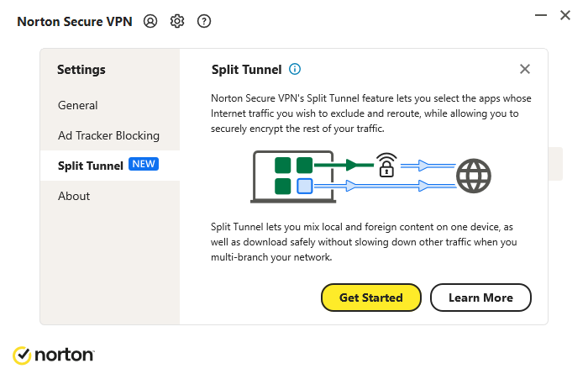Click the NEW badge on Split Tunnel
588x374 pixels.
(x=144, y=165)
